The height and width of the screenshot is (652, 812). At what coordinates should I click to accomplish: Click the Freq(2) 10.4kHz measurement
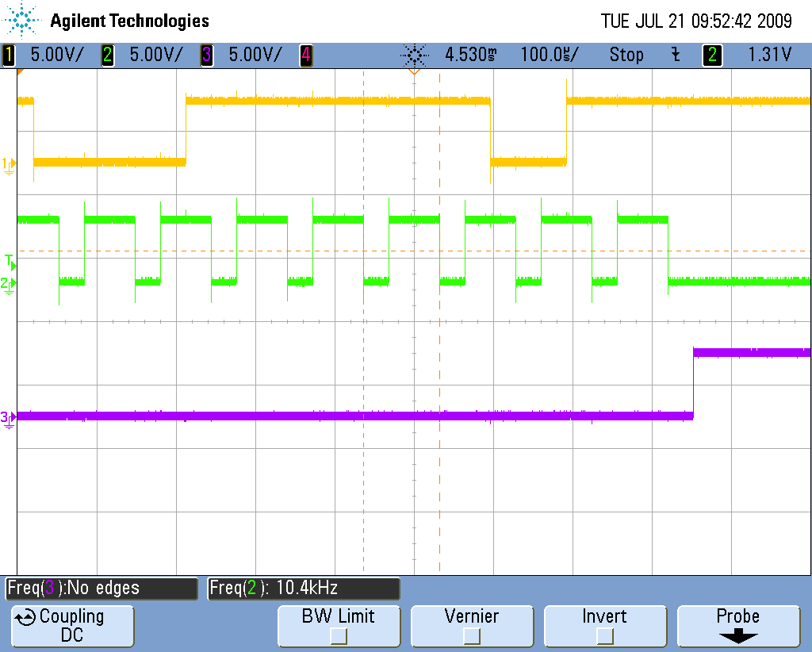point(304,589)
